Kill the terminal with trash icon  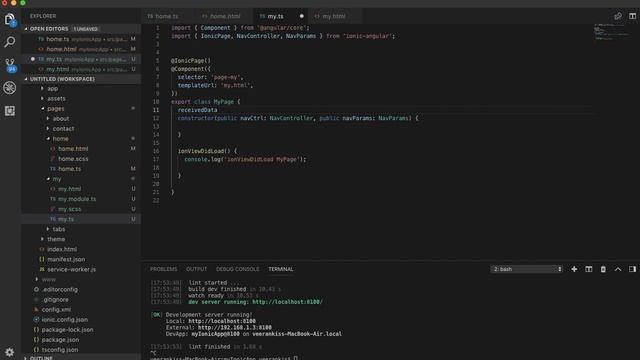click(x=603, y=269)
